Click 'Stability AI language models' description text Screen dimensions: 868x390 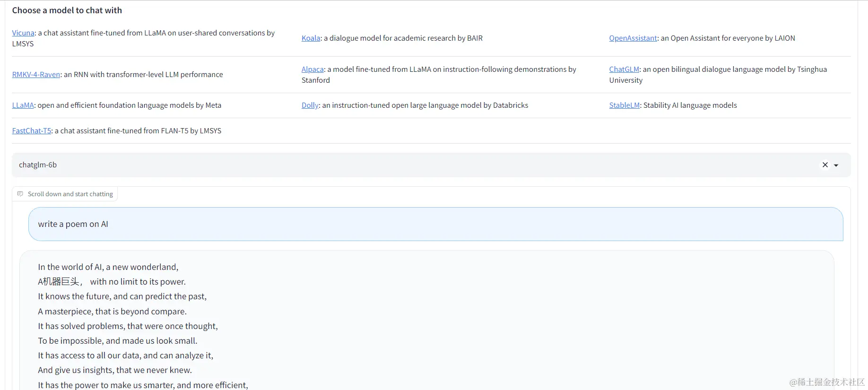[690, 105]
